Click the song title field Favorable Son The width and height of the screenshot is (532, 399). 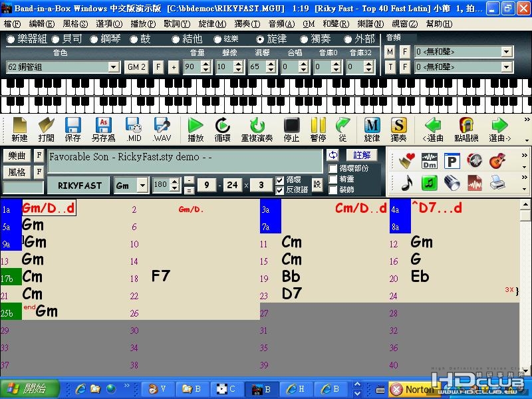(x=185, y=162)
